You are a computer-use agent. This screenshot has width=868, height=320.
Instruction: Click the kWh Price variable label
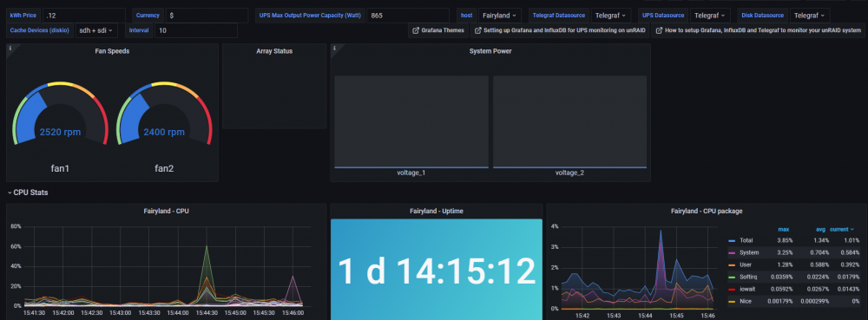pyautogui.click(x=23, y=16)
